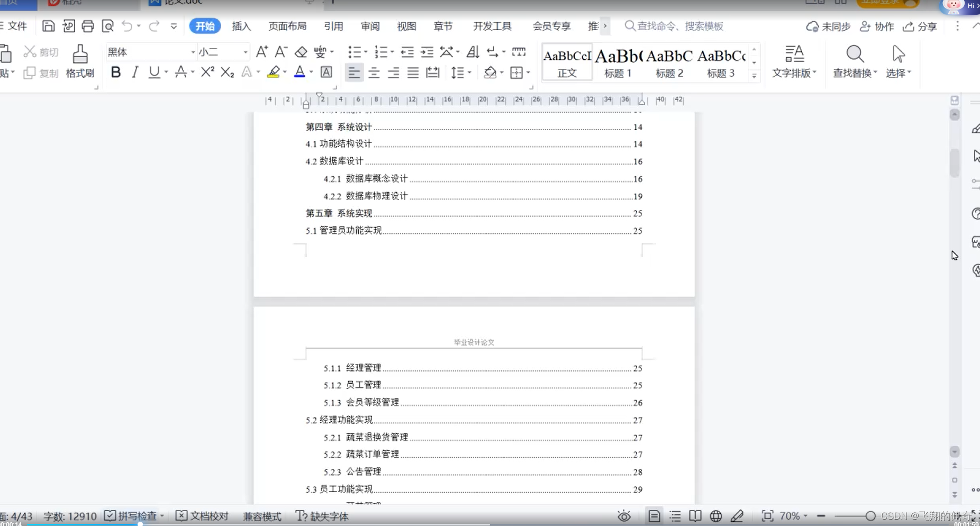Apply subscript formatting

pyautogui.click(x=227, y=72)
